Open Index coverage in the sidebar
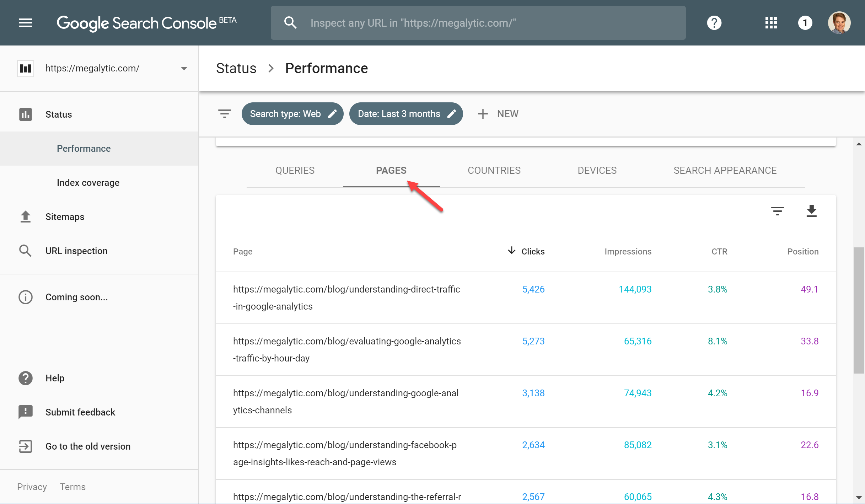 [88, 182]
